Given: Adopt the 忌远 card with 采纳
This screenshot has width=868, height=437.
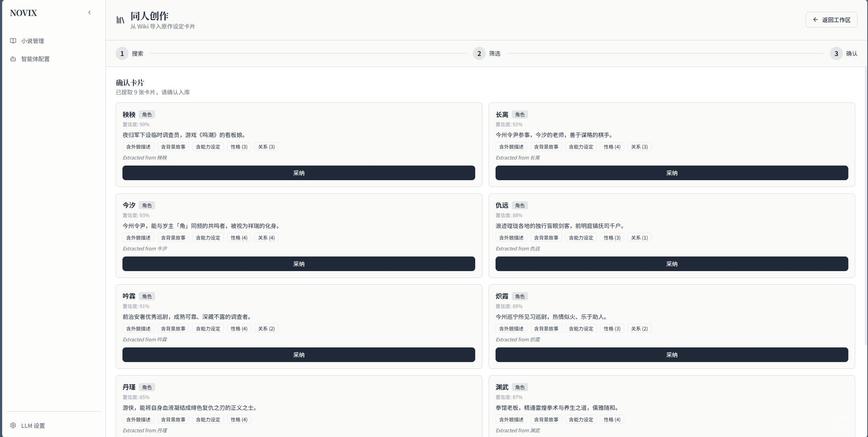Looking at the screenshot, I should point(672,264).
